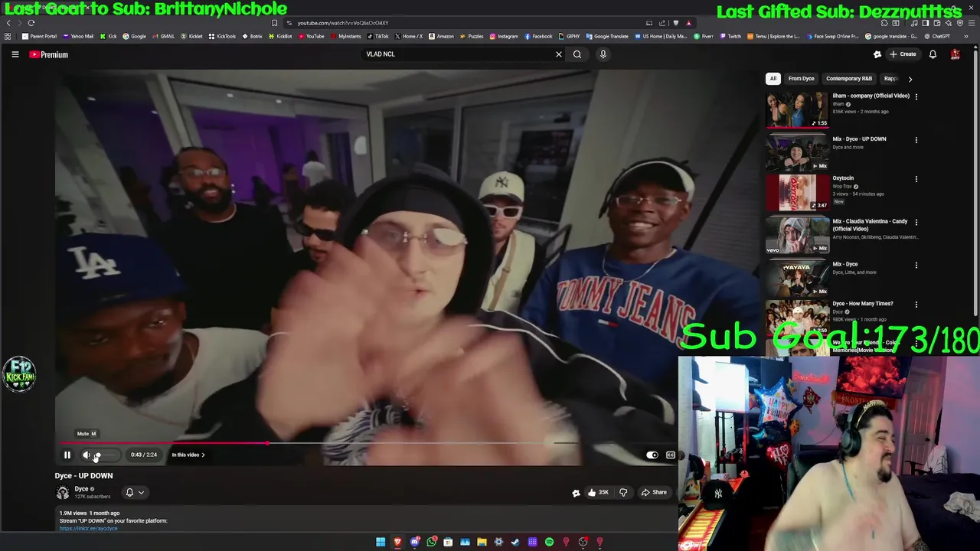The image size is (980, 551).
Task: Open 'ilham - company (Official Video)' thumbnail
Action: tap(798, 109)
